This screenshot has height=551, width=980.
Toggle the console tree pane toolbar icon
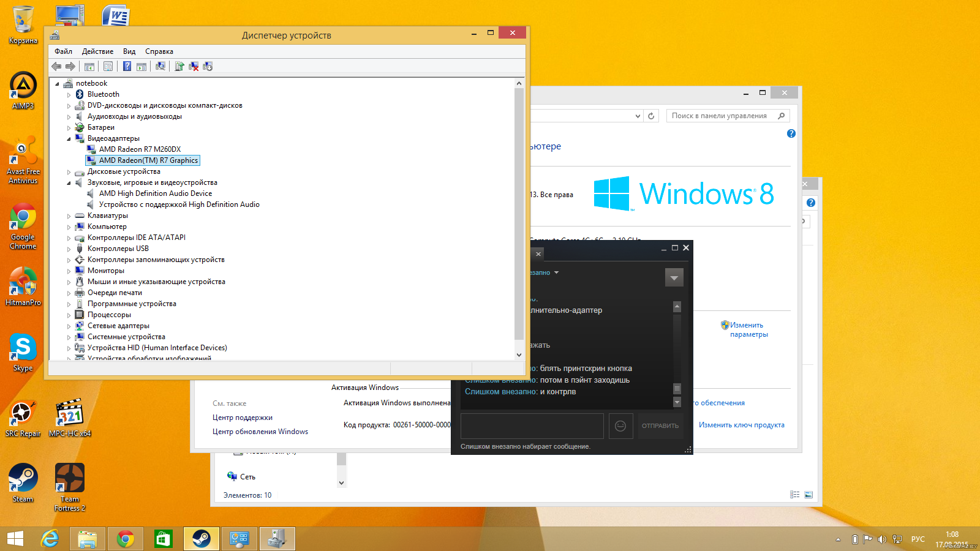point(89,66)
